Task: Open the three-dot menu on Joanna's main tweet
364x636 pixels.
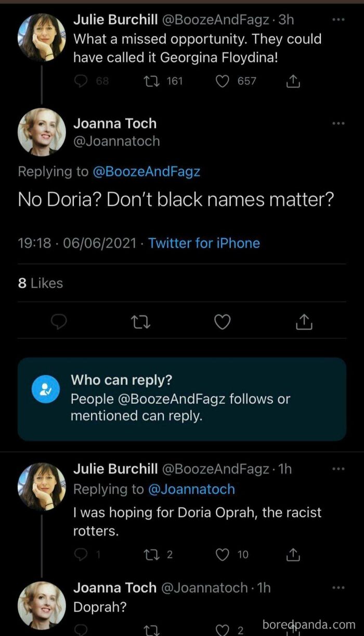Action: (x=338, y=123)
